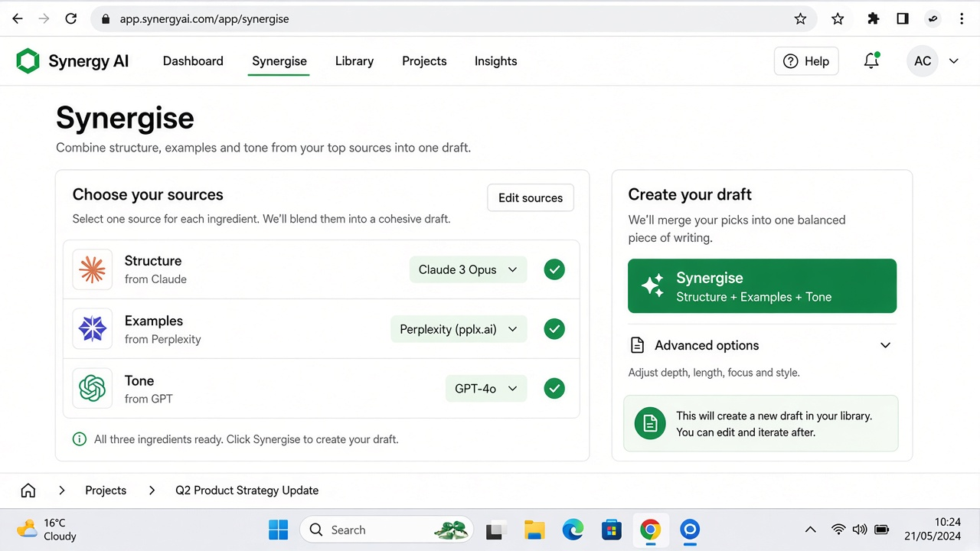Toggle the browser side panel icon
The height and width of the screenshot is (551, 980).
coord(903,19)
